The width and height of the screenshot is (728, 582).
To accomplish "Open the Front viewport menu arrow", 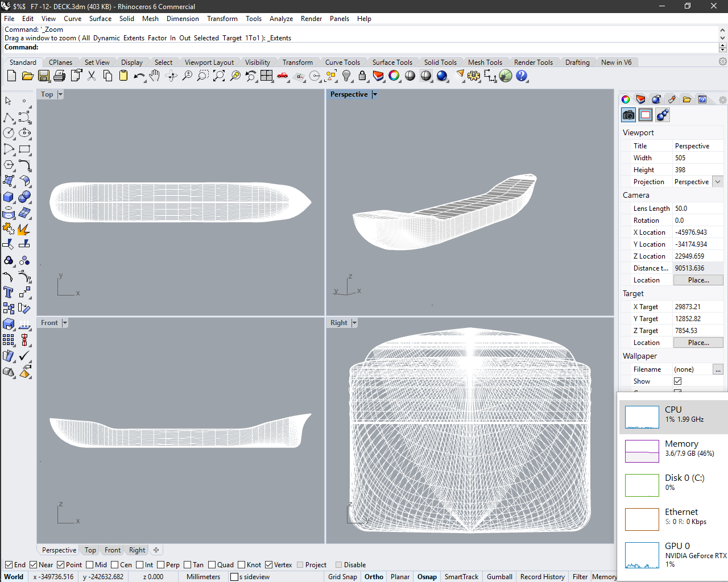I will coord(65,323).
